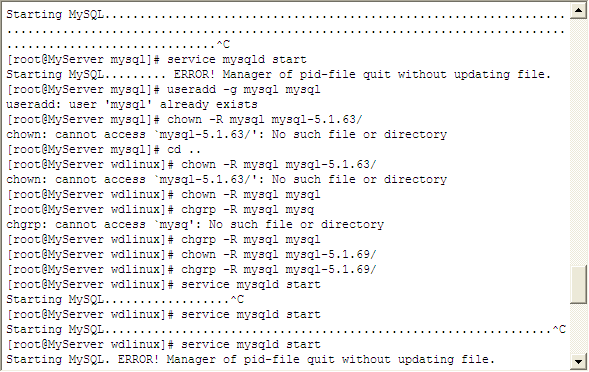Click 'chown -R mysql mysql-5.1.63/' at the wdlinux prompt
The height and width of the screenshot is (372, 589).
(x=278, y=165)
